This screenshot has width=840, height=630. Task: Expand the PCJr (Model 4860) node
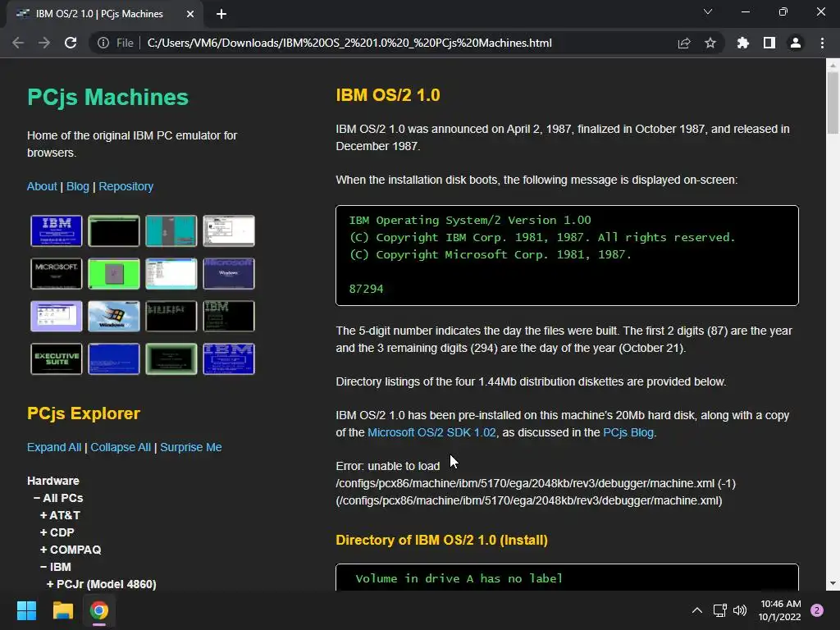102,584
